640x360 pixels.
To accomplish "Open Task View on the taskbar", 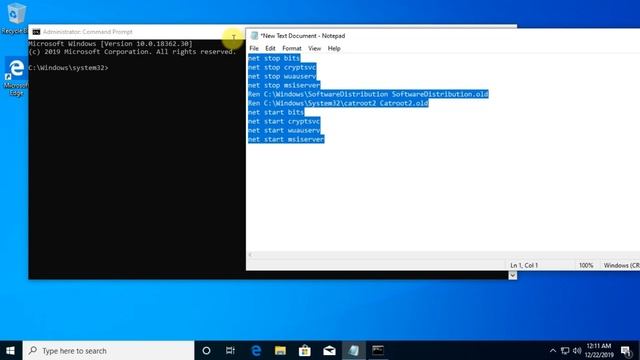I will coord(230,351).
